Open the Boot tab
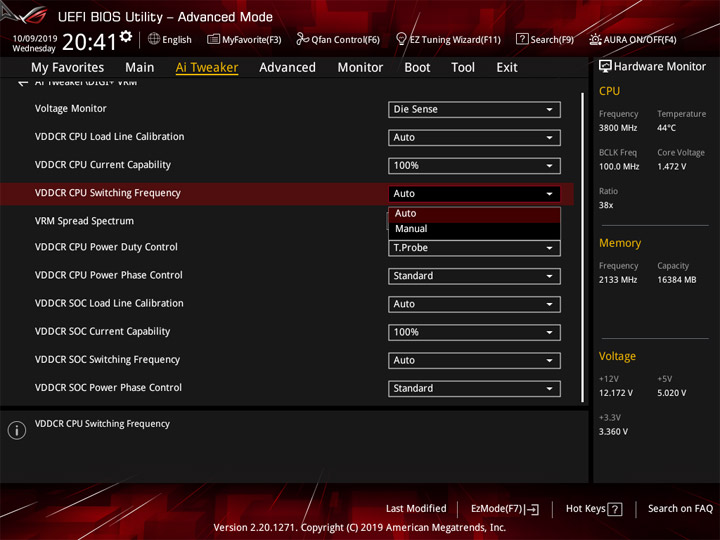The height and width of the screenshot is (540, 720). point(417,68)
